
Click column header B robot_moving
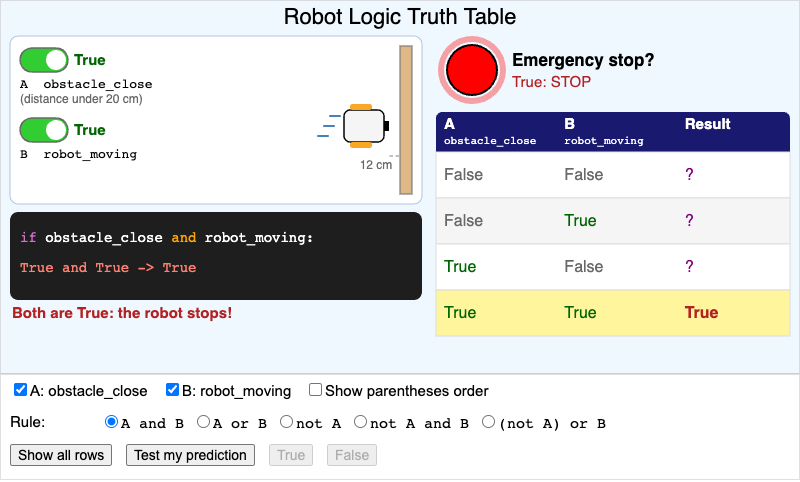coord(604,132)
